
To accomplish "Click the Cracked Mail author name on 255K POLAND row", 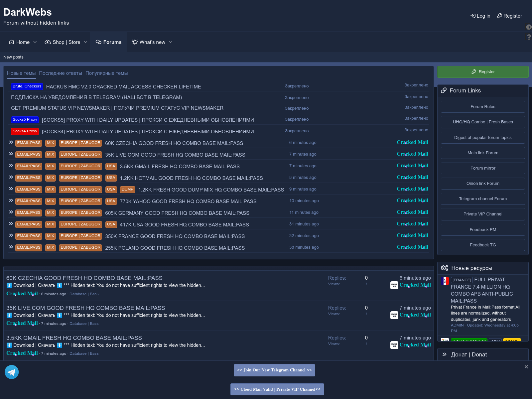I will (412, 247).
